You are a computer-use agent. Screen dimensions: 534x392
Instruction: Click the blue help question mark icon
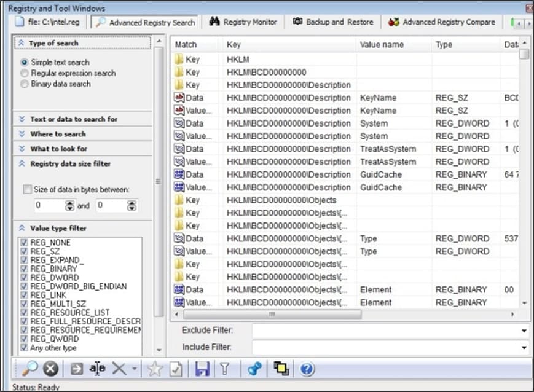click(x=307, y=369)
